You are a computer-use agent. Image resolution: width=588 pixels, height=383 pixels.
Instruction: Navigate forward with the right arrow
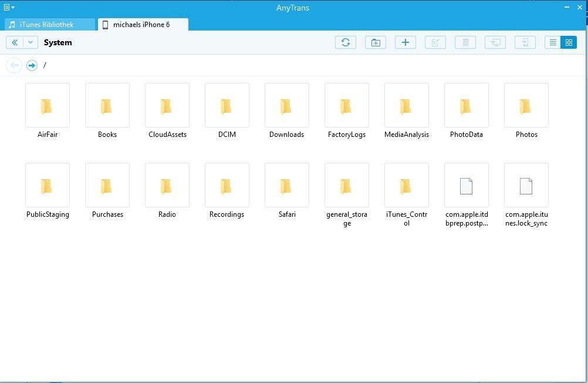click(x=32, y=65)
